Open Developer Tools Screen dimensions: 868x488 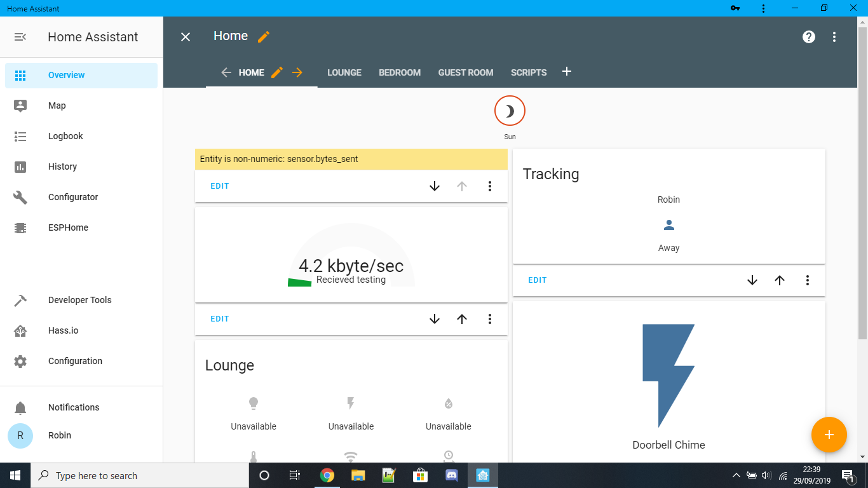[79, 299]
